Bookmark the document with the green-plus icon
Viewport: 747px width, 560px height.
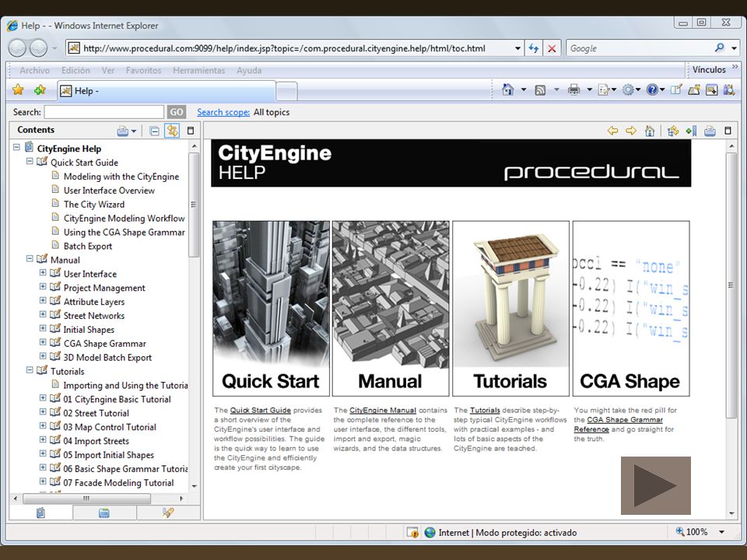click(x=691, y=131)
